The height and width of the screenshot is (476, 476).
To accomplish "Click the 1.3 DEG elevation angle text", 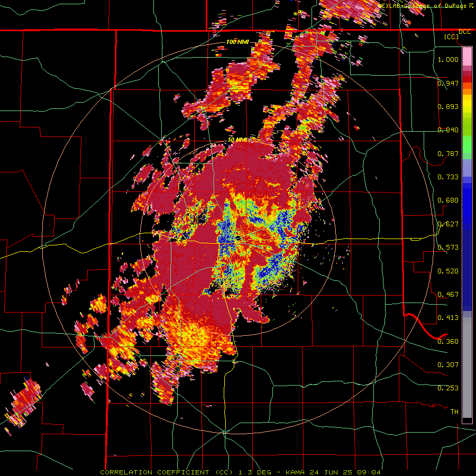I will (x=254, y=472).
